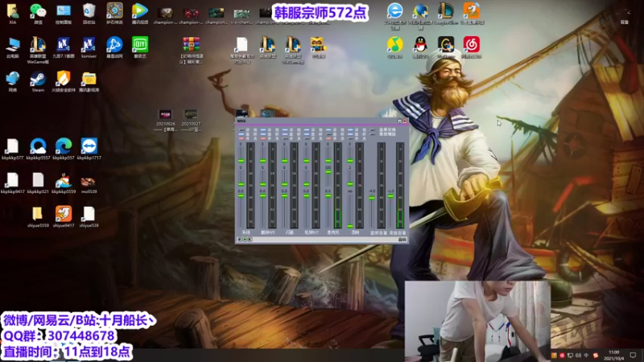Launch the NetEase Cloud Music red shortcut
This screenshot has width=644, height=362.
coord(472,47)
